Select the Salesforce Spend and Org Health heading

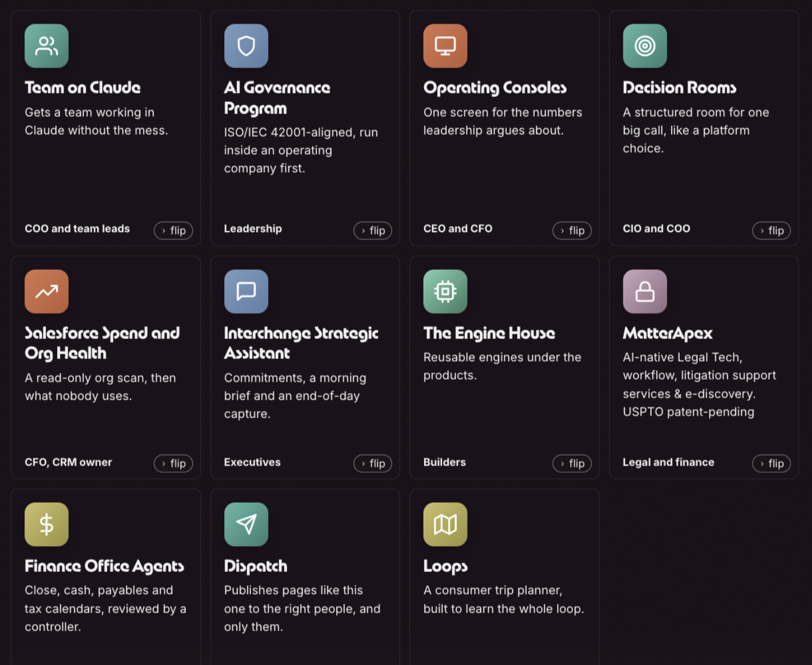(x=103, y=343)
